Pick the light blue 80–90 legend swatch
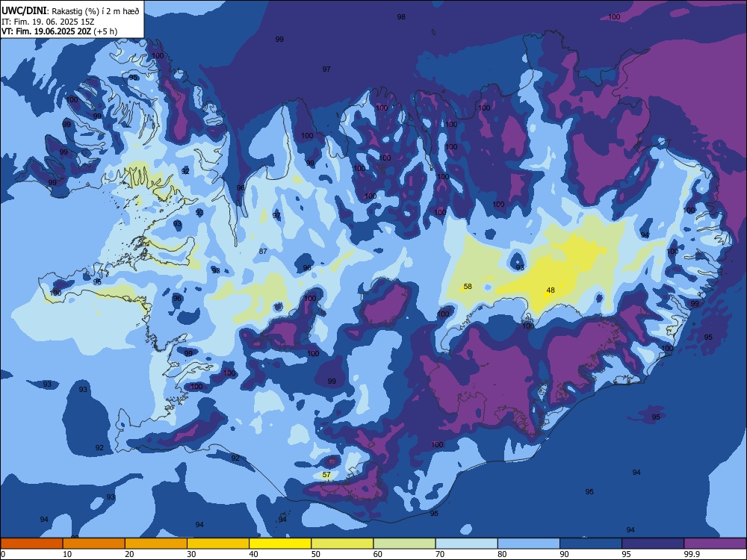 click(x=529, y=544)
